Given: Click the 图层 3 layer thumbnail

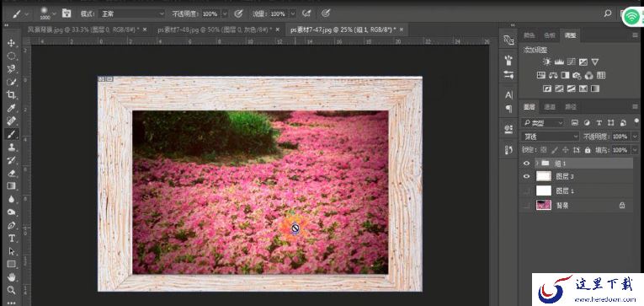Looking at the screenshot, I should pos(544,176).
